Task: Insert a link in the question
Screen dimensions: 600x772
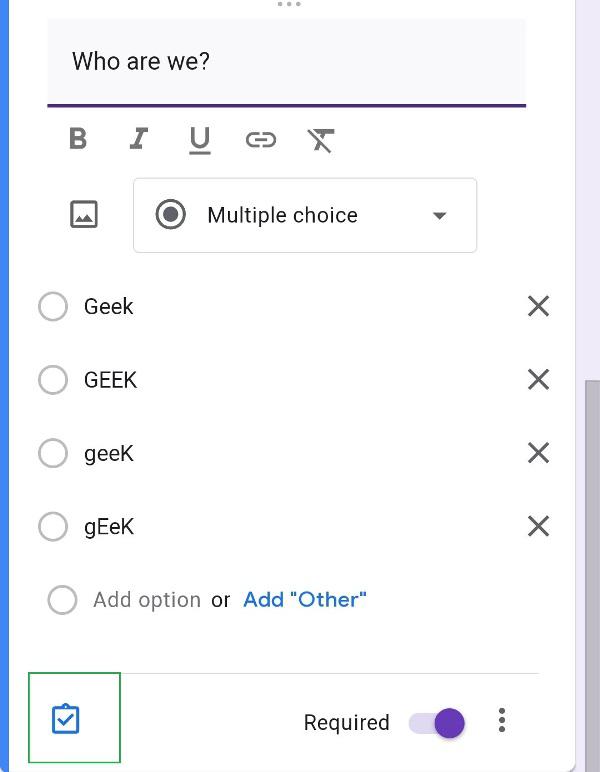Action: [260, 140]
